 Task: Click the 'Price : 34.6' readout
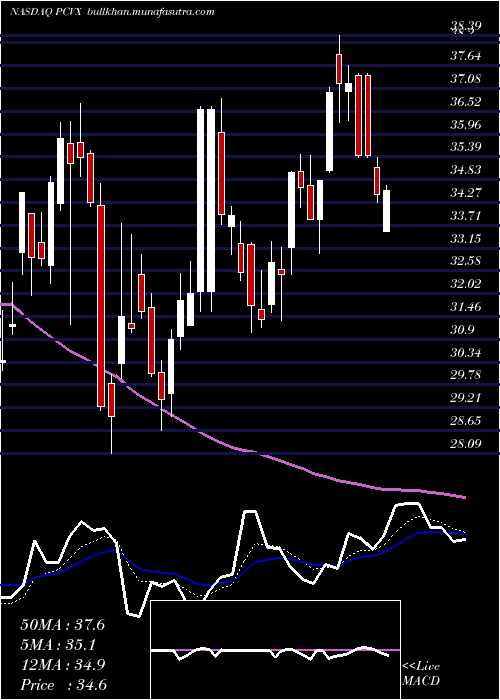(63, 685)
